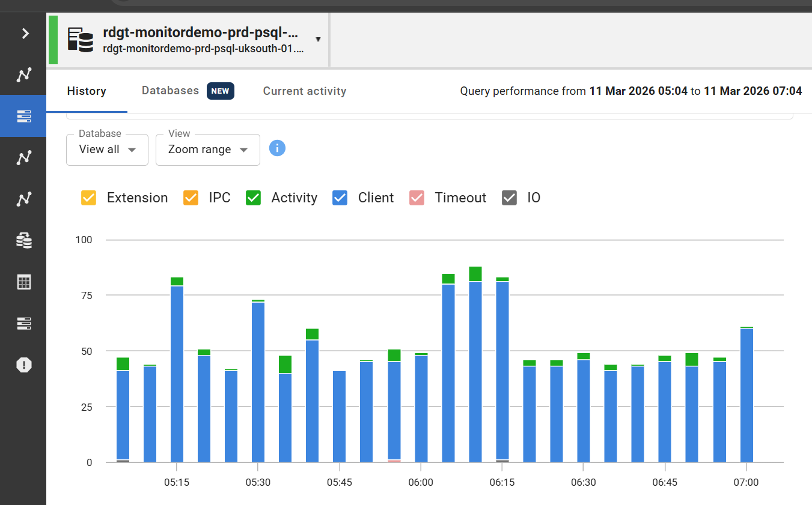Switch to the Databases tab

pos(170,91)
